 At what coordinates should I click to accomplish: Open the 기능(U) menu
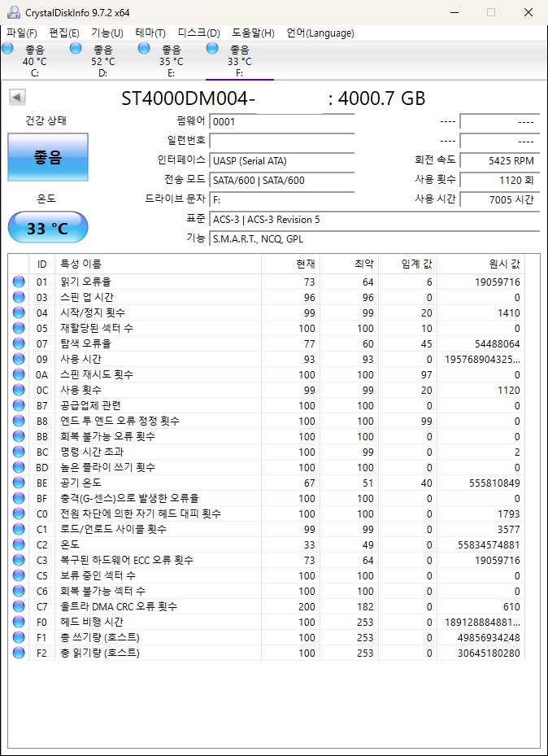point(107,33)
